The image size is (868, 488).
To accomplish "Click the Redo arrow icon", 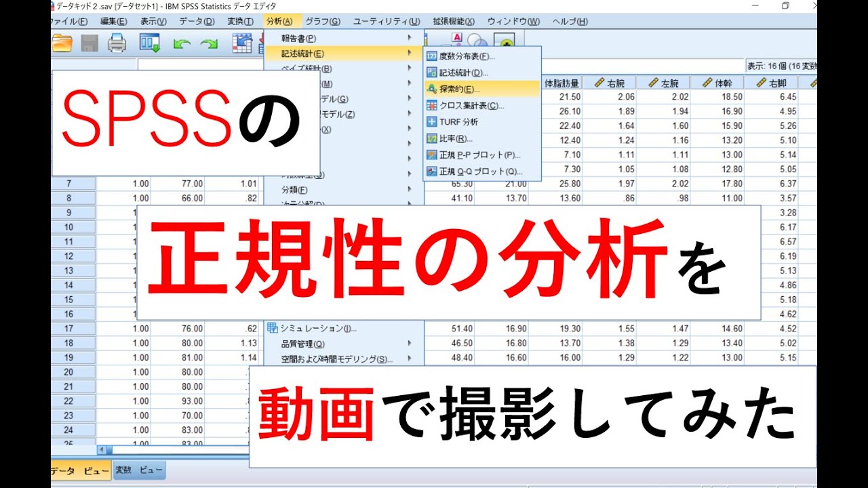I will click(208, 43).
